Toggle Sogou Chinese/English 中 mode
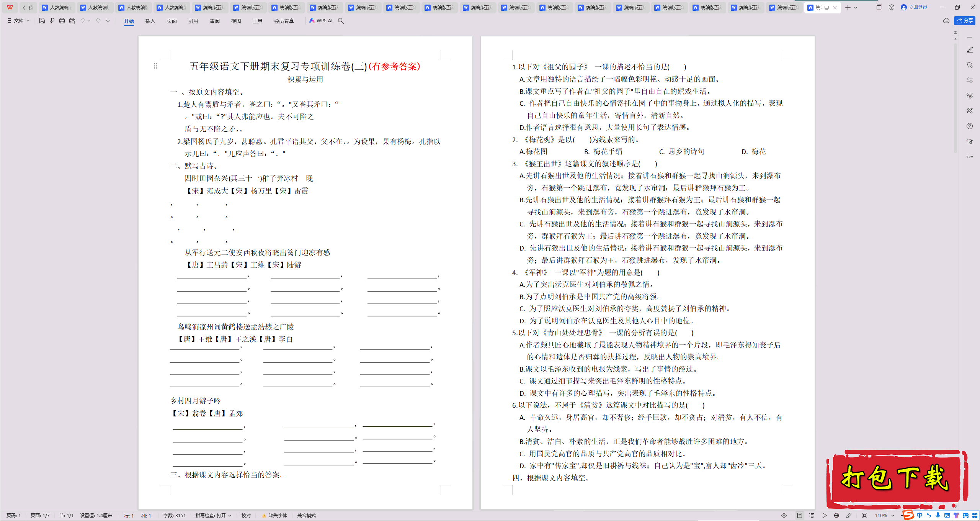Image resolution: width=980 pixels, height=521 pixels. 920,515
